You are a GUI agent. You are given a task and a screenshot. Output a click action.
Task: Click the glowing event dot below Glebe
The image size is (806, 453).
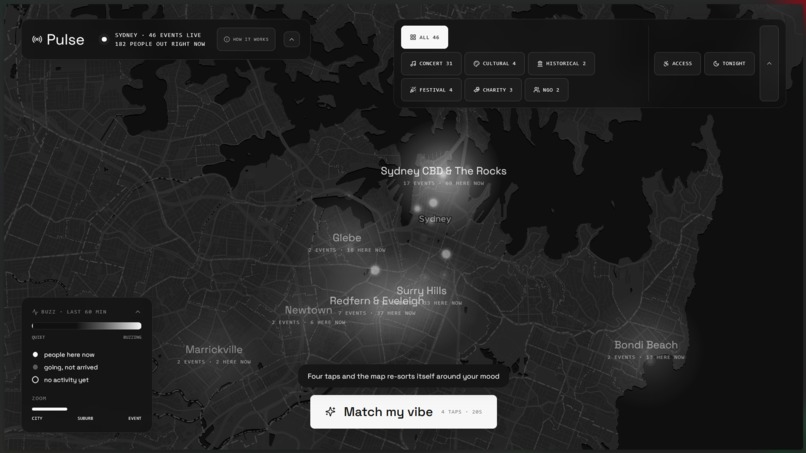tap(375, 270)
